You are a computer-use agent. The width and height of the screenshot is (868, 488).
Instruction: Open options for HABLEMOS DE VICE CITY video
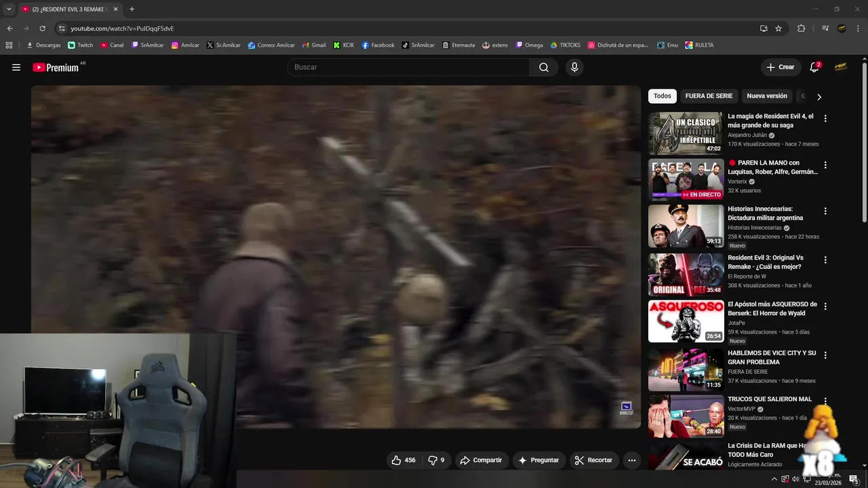point(825,355)
